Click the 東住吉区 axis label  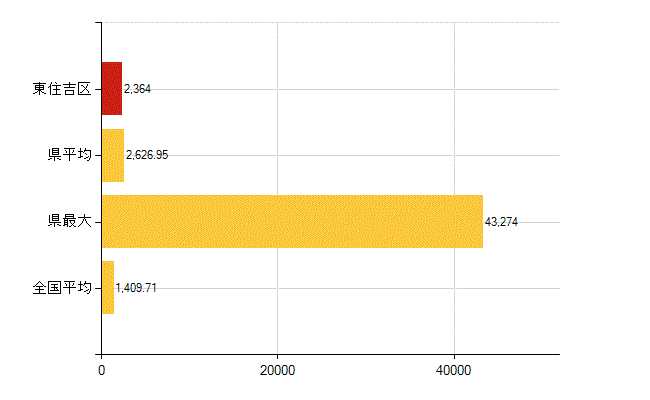tap(61, 89)
